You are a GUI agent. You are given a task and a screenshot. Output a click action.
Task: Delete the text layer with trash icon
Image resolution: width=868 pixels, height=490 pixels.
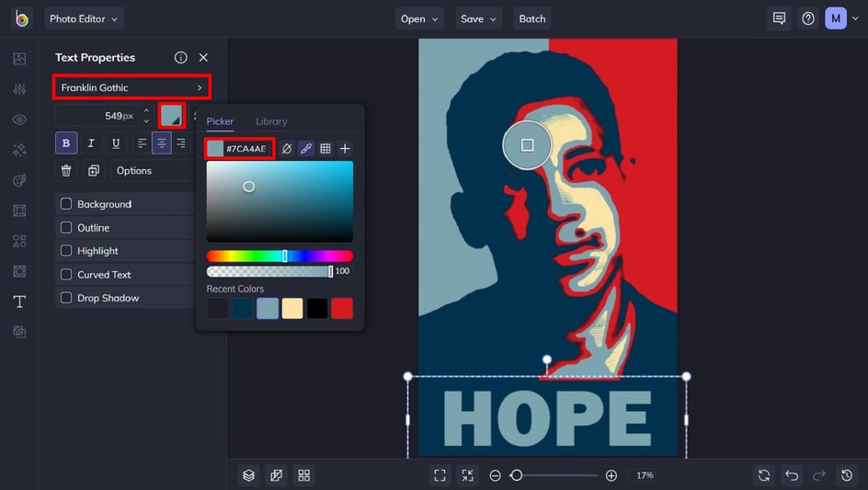66,170
